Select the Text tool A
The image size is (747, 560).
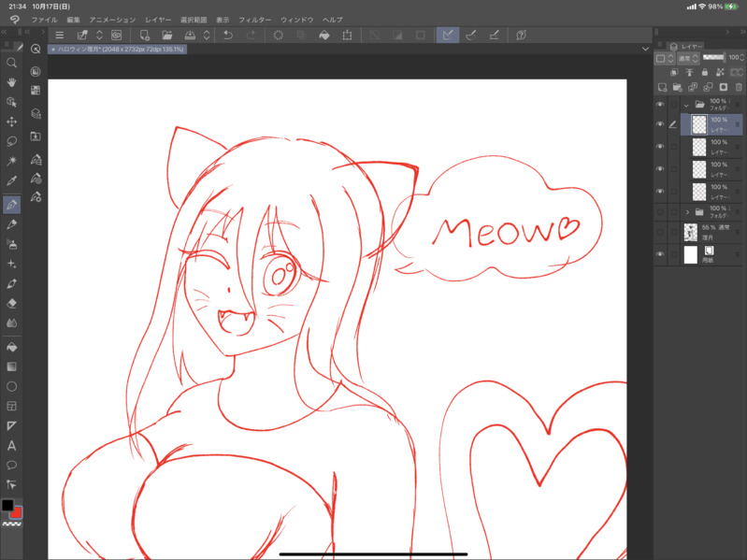click(12, 446)
